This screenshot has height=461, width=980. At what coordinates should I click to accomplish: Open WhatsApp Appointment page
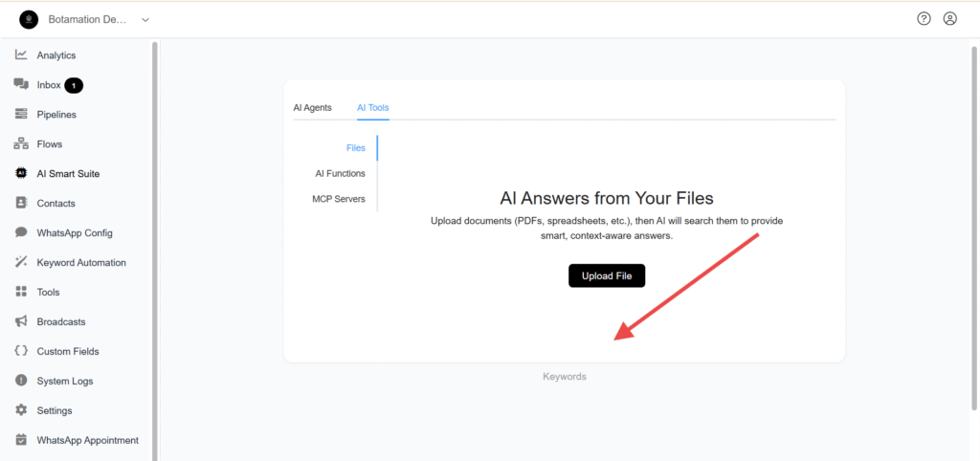click(x=87, y=440)
